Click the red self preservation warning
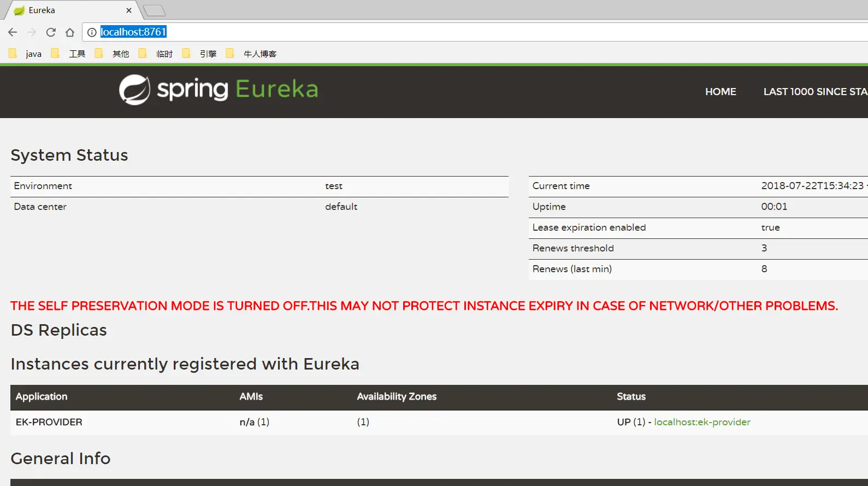The width and height of the screenshot is (868, 486). 424,306
